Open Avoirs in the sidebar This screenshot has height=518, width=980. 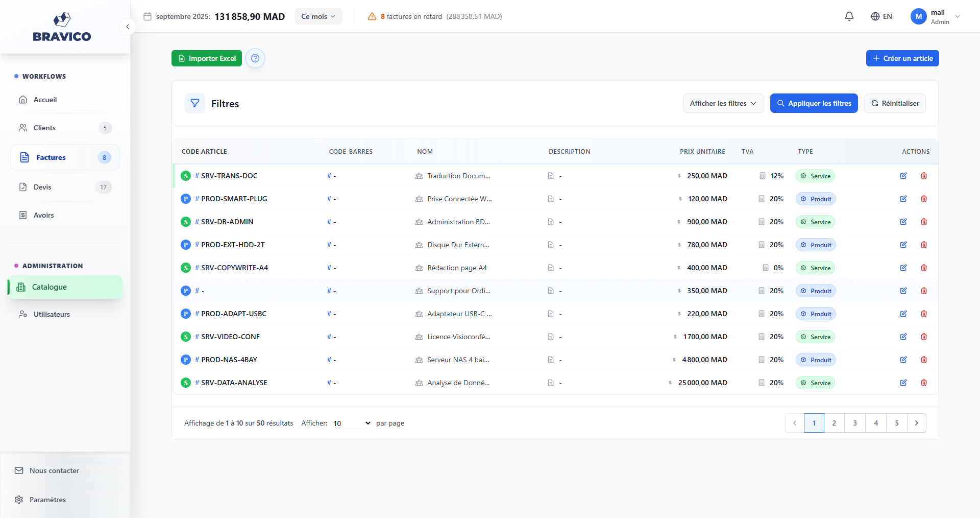(x=65, y=215)
